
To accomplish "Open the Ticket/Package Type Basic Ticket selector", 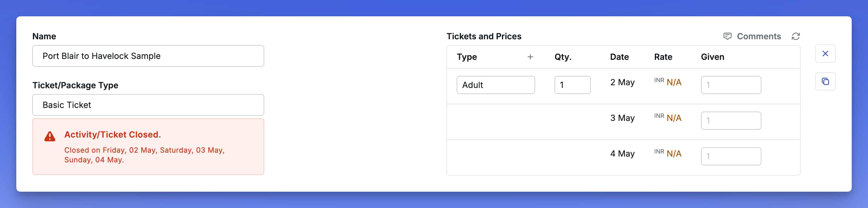I will [148, 105].
